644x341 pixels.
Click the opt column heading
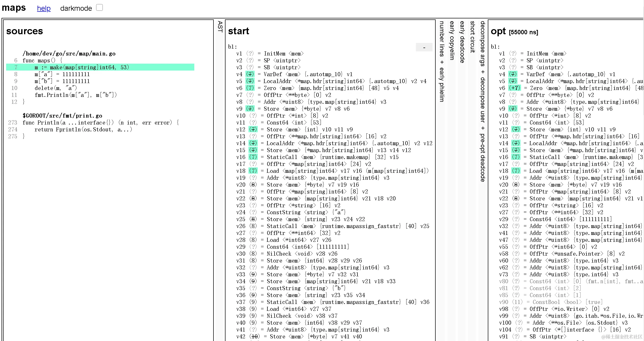click(498, 31)
